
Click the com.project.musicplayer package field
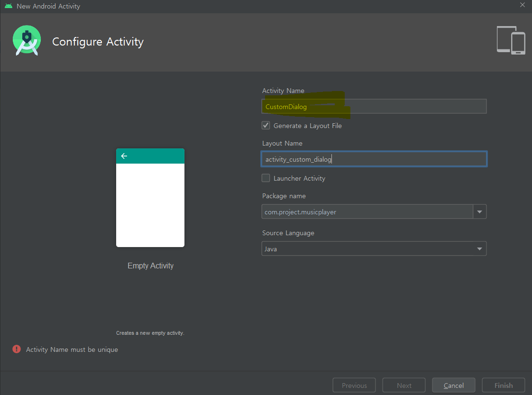(367, 212)
